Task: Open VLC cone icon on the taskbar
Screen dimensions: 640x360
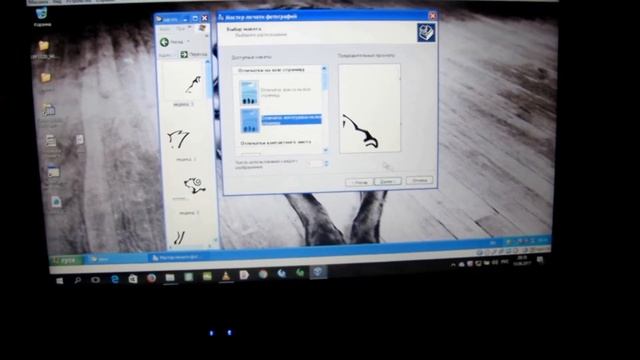Action: [x=226, y=276]
